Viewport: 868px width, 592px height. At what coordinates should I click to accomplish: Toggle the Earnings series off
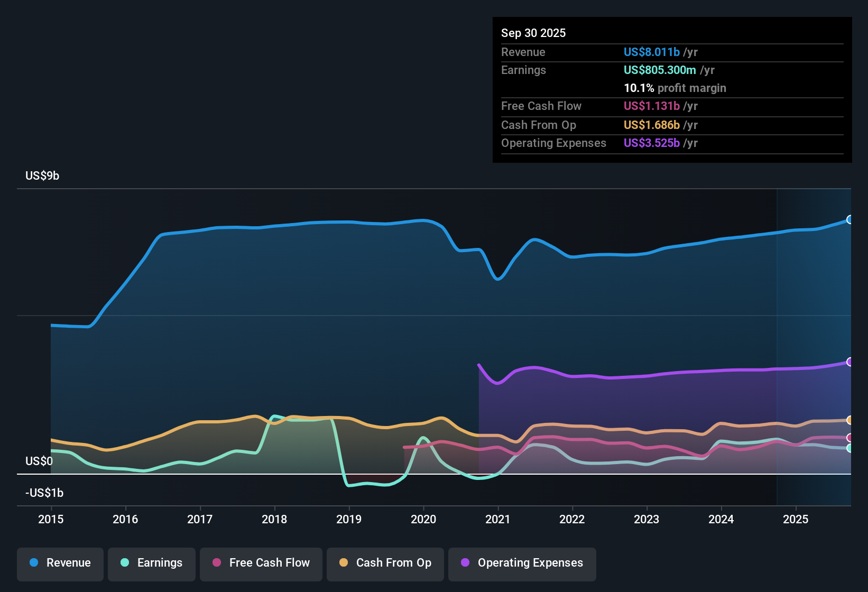point(151,563)
